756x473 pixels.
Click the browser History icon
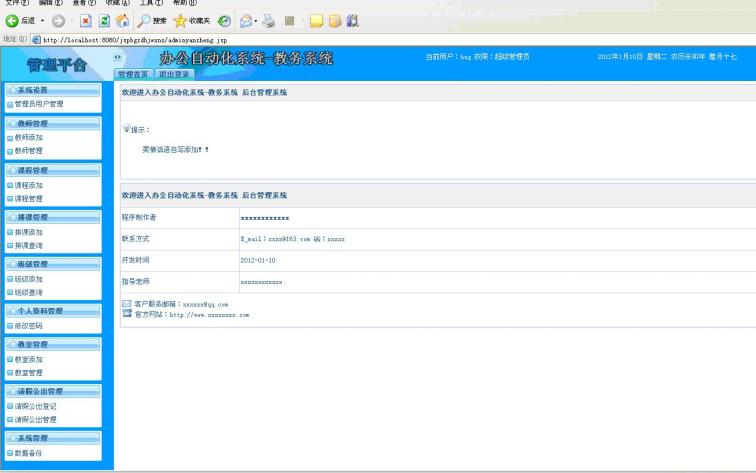point(224,20)
